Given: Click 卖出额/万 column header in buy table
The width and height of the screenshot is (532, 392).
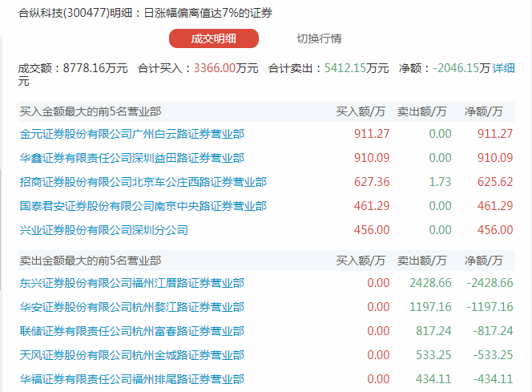Looking at the screenshot, I should 421,111.
